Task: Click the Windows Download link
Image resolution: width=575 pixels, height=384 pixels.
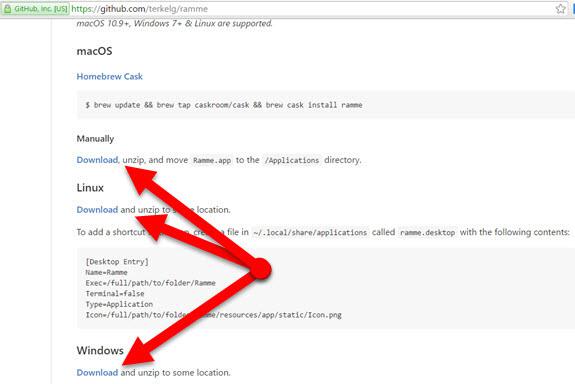Action: [x=97, y=373]
